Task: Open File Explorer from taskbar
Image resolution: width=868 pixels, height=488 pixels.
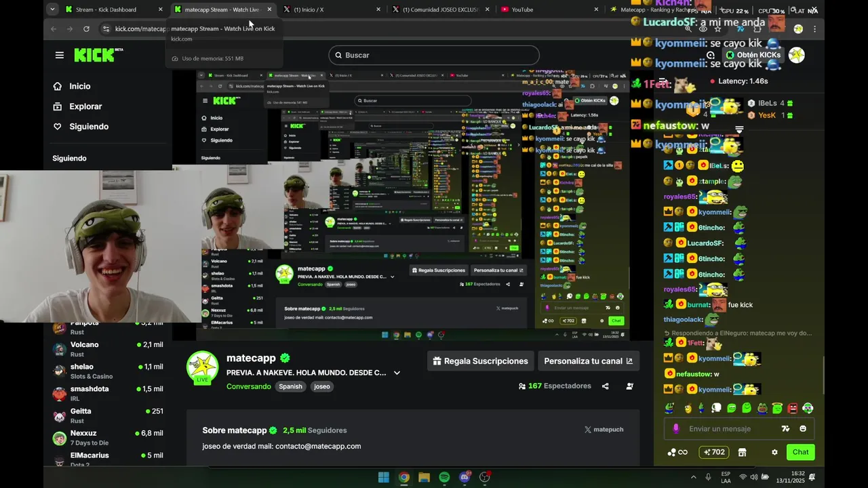Action: click(424, 477)
